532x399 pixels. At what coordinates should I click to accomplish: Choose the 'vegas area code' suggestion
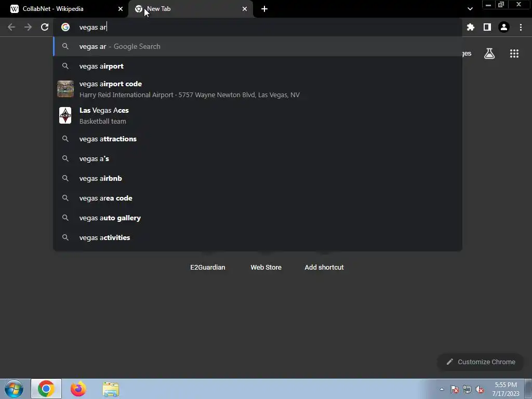(x=258, y=198)
